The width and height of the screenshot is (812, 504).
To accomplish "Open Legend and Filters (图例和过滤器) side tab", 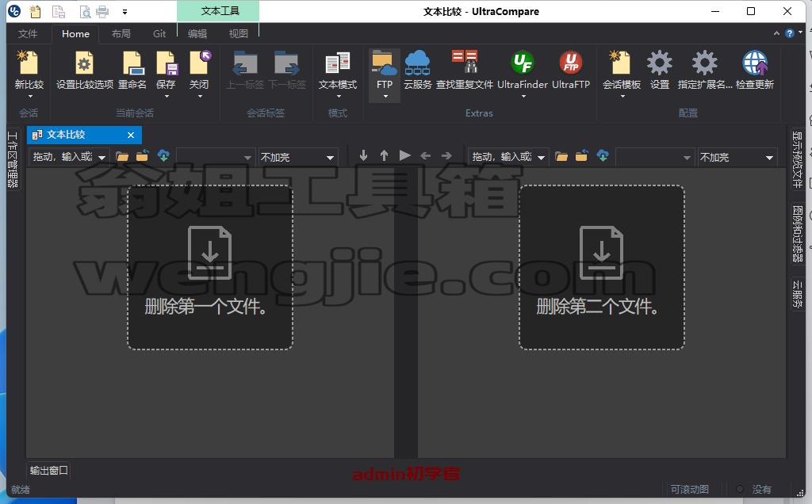I will [x=798, y=233].
